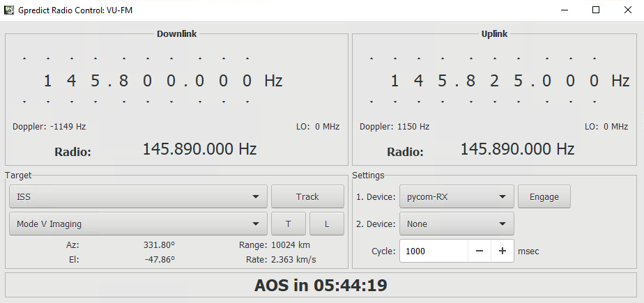Click the AOS in 05:44:19 countdown
The image size is (644, 303).
(321, 285)
